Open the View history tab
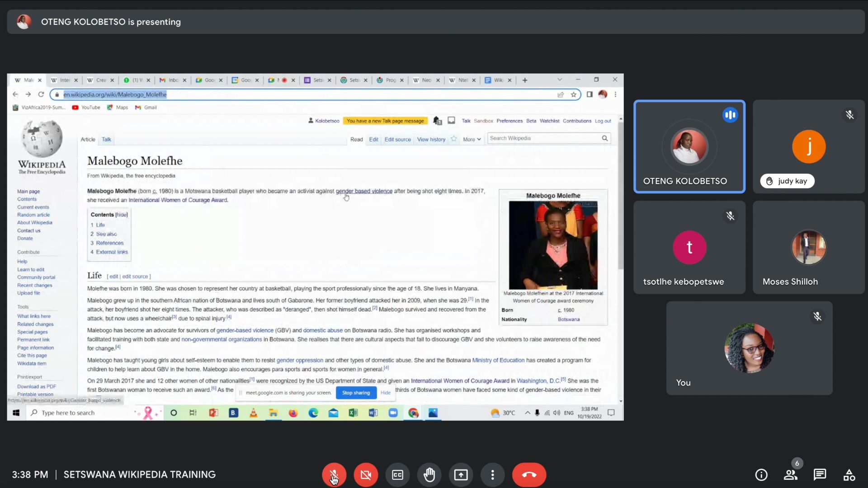The image size is (868, 488). [431, 140]
